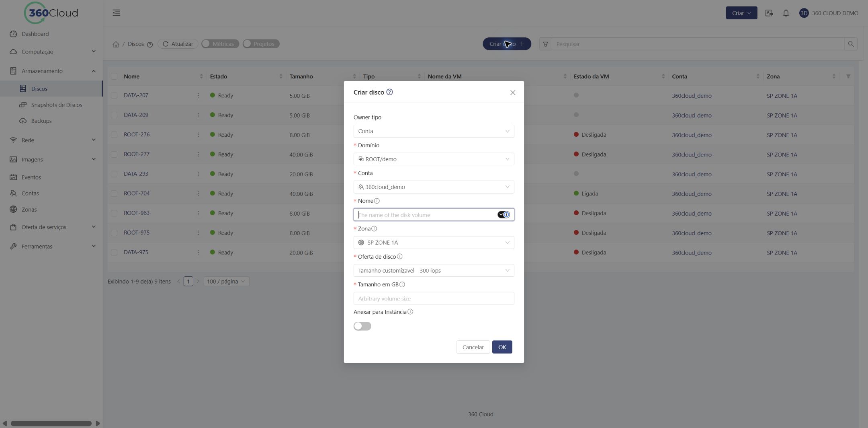The height and width of the screenshot is (428, 868).
Task: Click the OK button
Action: pyautogui.click(x=502, y=347)
